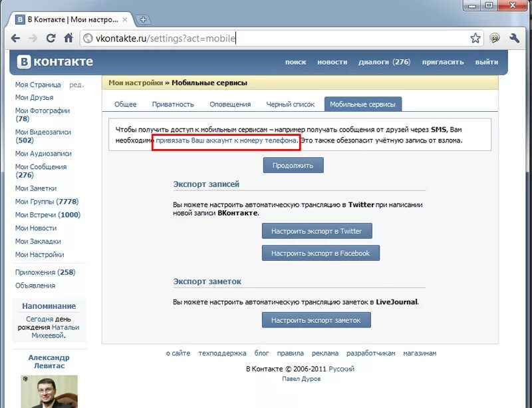Screen dimensions: 532x408
Task: Close the 'В Контакте' browser tab
Action: [x=125, y=20]
